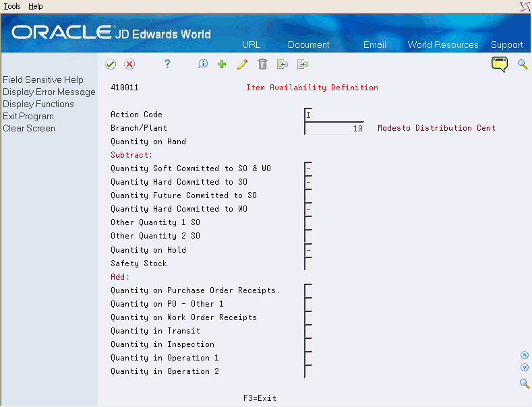The image size is (532, 407).
Task: Click Quantity in Operation 1 field
Action: tap(308, 358)
